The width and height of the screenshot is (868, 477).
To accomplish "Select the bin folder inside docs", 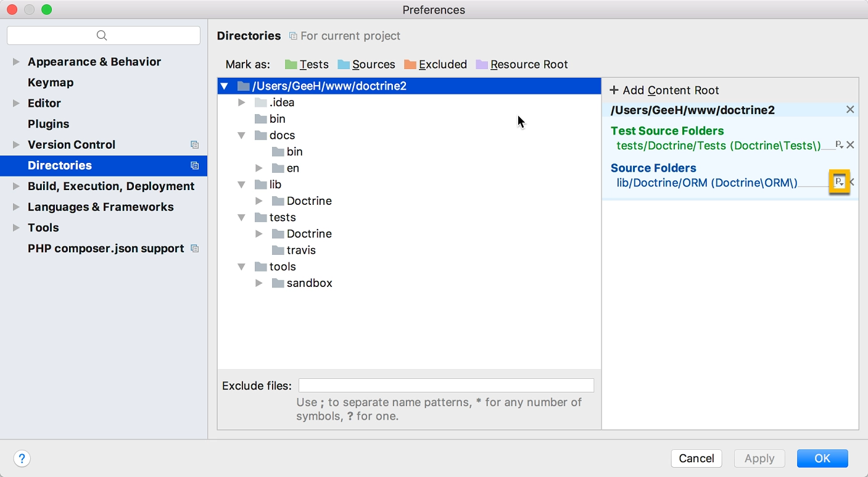I will tap(287, 151).
